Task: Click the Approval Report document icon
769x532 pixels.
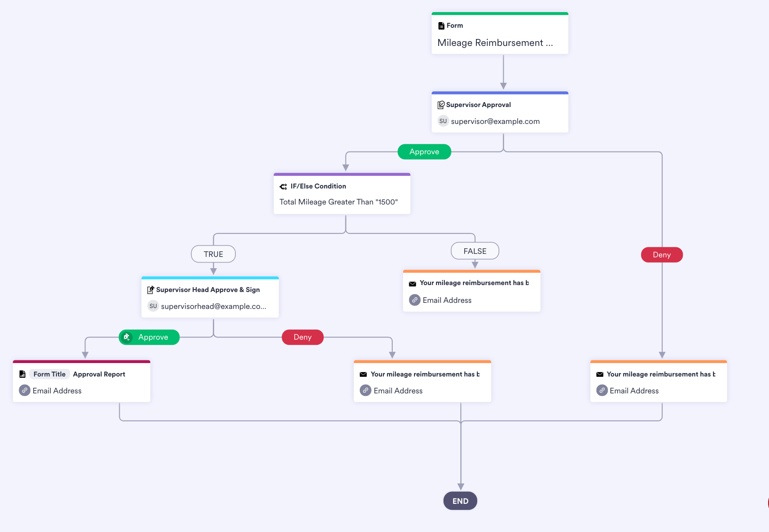Action: 23,374
